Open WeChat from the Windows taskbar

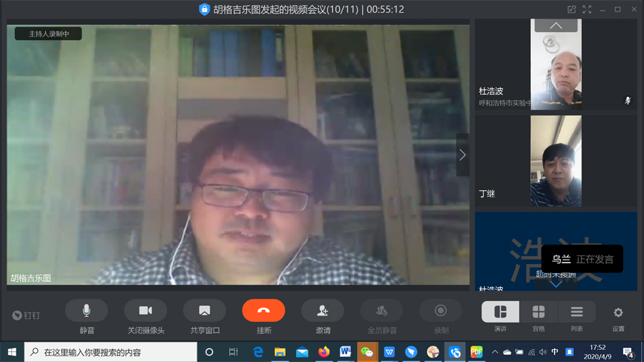tap(367, 352)
